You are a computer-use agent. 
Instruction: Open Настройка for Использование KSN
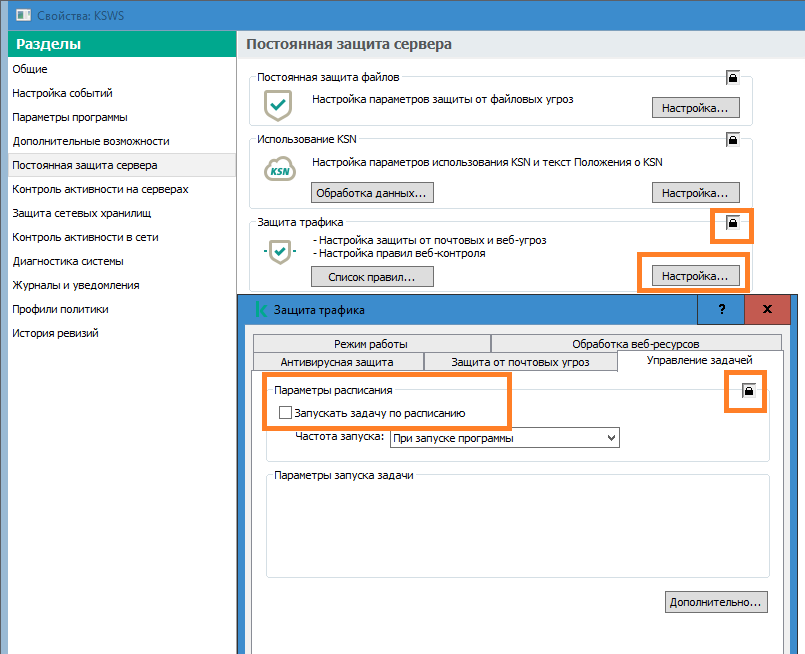696,193
